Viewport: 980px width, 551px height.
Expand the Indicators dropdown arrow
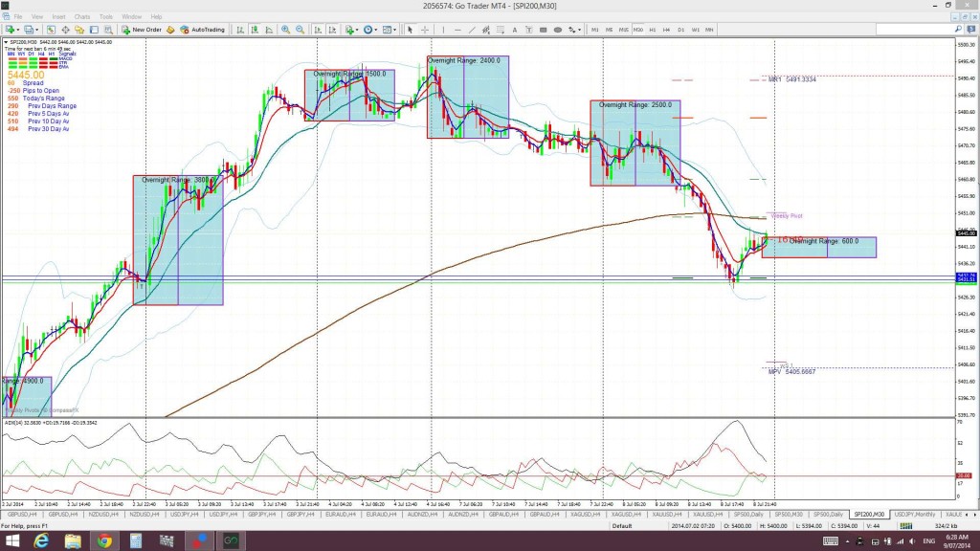[x=357, y=30]
